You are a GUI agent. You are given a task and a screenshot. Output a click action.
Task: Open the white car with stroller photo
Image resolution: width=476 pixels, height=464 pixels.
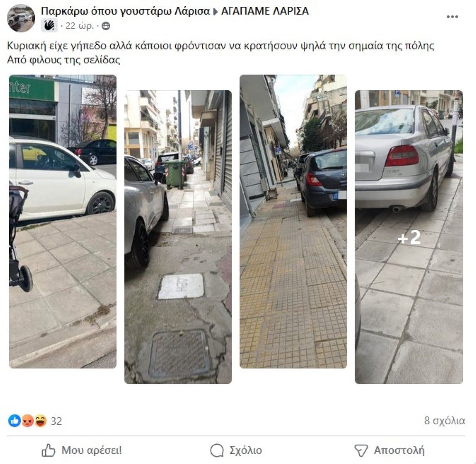click(x=63, y=221)
